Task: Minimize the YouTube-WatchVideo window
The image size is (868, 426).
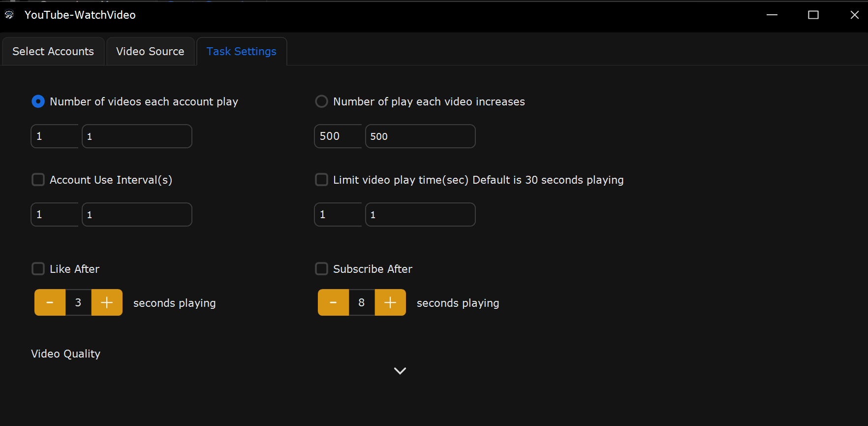Action: [x=772, y=15]
